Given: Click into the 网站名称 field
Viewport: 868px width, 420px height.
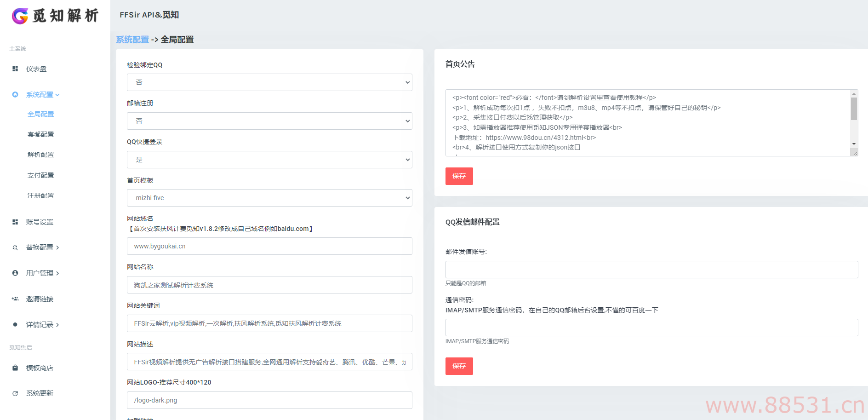Looking at the screenshot, I should [x=269, y=285].
